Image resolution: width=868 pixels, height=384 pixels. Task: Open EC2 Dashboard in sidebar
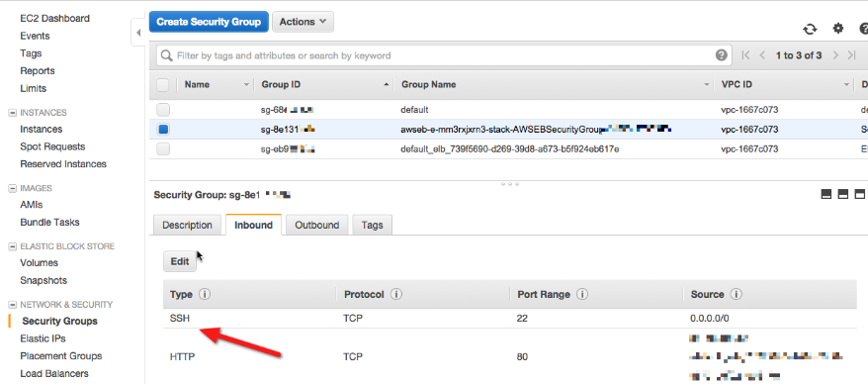coord(54,18)
